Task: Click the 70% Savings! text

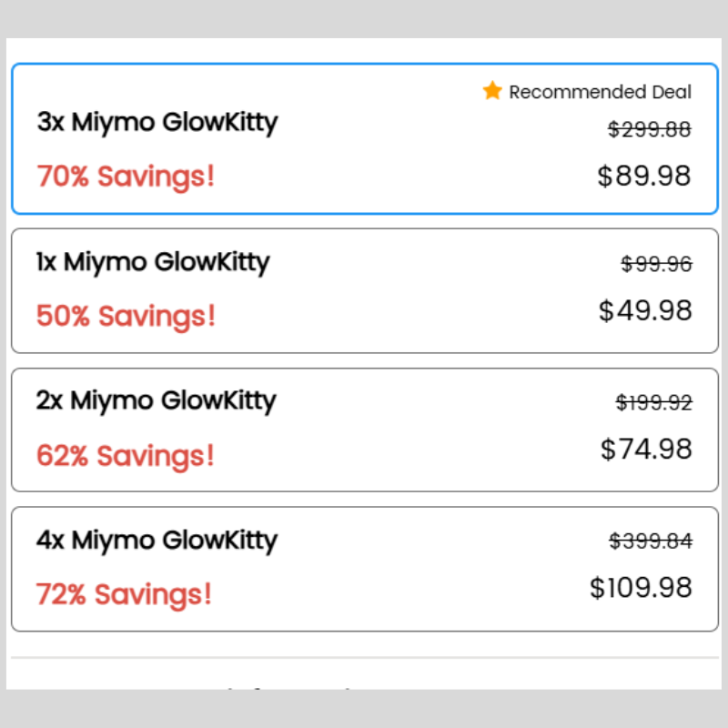Action: coord(126,176)
